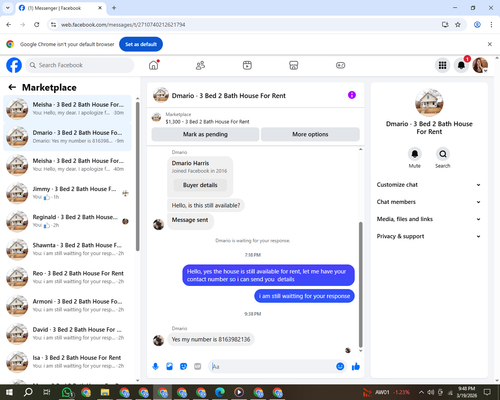The image size is (500, 400).
Task: Open the emoji picker icon
Action: click(x=340, y=367)
